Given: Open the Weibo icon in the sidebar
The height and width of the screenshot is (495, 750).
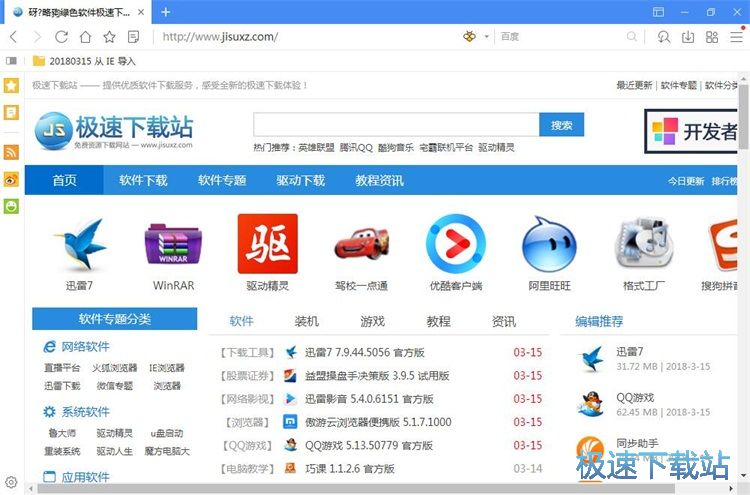Looking at the screenshot, I should pos(11,179).
